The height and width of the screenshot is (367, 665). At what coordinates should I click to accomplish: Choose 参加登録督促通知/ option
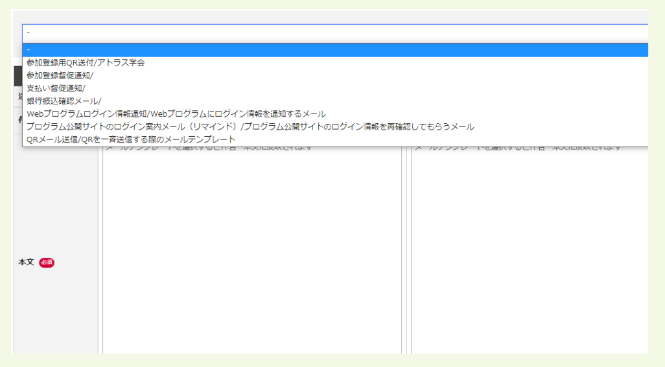point(335,76)
